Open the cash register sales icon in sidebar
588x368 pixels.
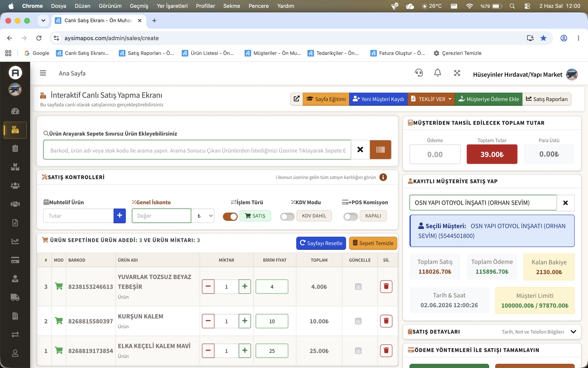[x=15, y=130]
